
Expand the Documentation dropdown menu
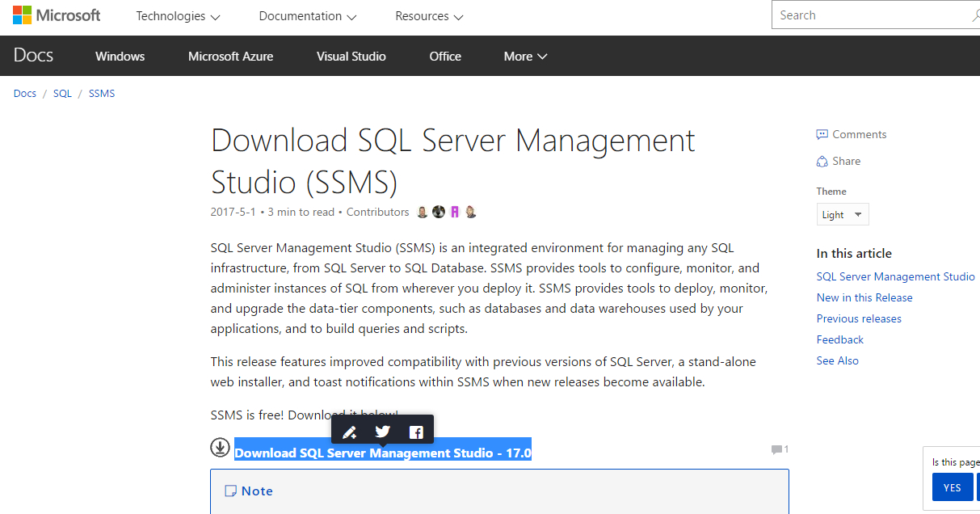(308, 16)
